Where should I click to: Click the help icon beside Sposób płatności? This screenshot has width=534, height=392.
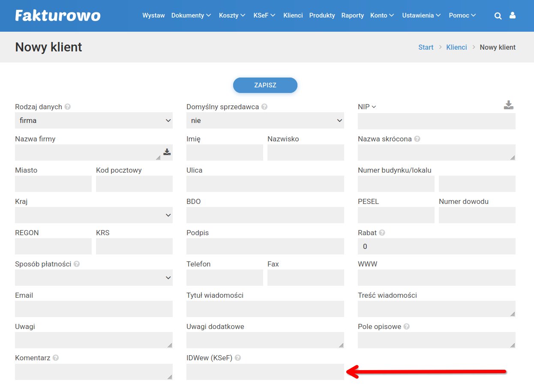[76, 264]
